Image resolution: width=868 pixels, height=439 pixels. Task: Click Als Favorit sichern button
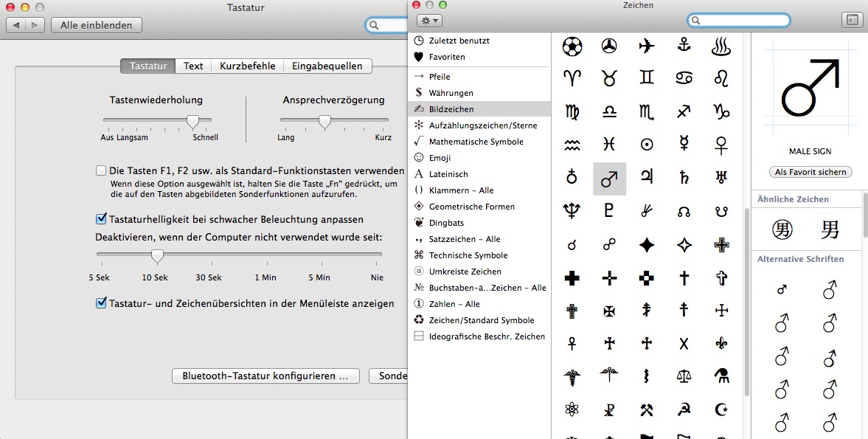810,171
